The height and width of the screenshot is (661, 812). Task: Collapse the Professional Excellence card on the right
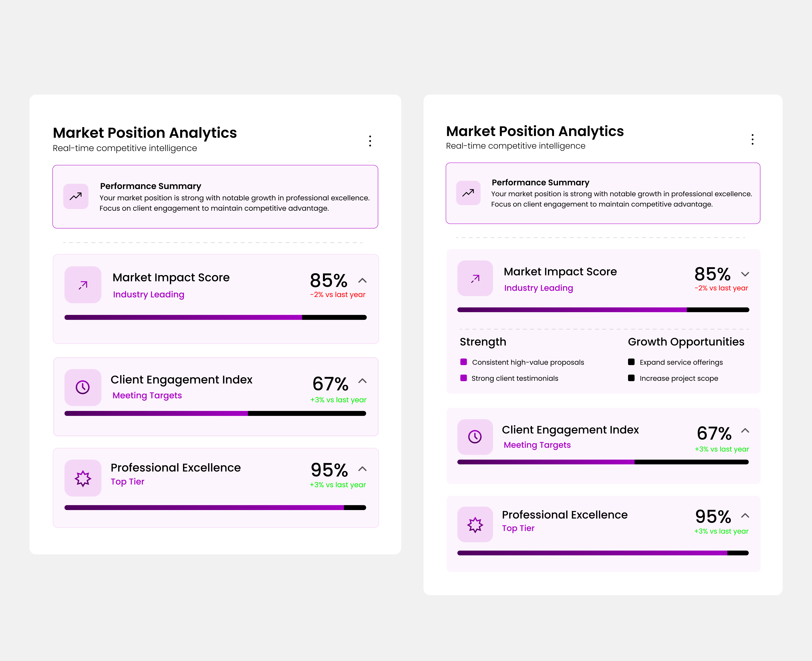click(x=745, y=516)
